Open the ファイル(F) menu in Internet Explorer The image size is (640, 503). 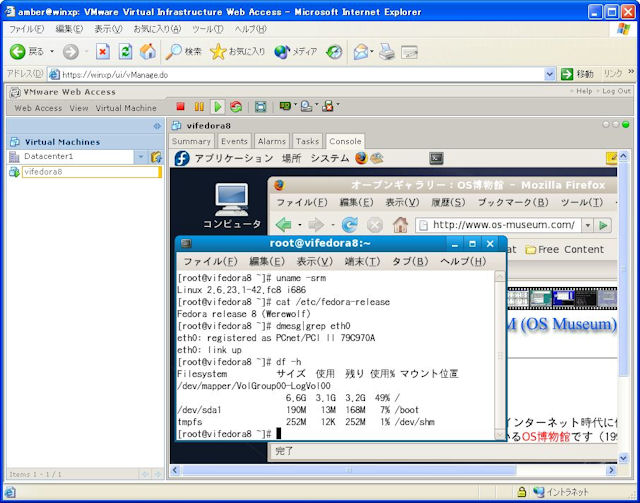27,29
